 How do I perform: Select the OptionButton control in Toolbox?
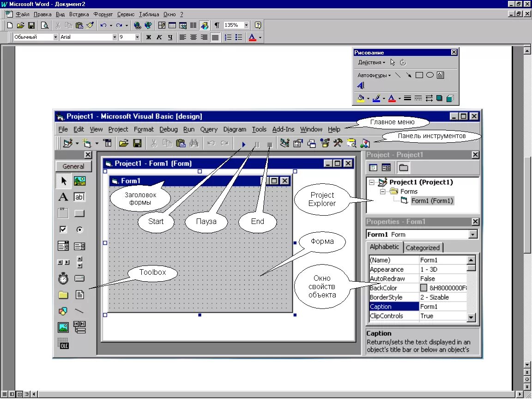[x=79, y=230]
